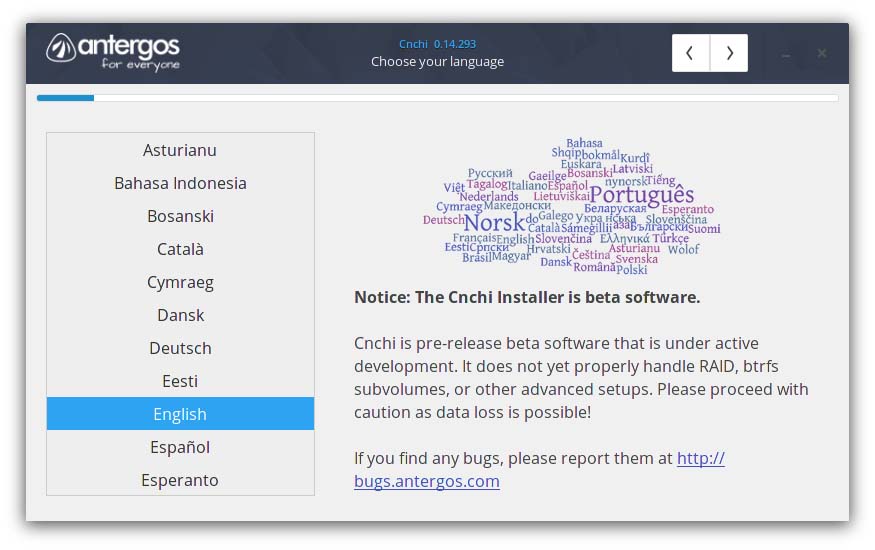Image resolution: width=875 pixels, height=550 pixels.
Task: Choose Bosanski from the language list
Action: click(x=180, y=216)
